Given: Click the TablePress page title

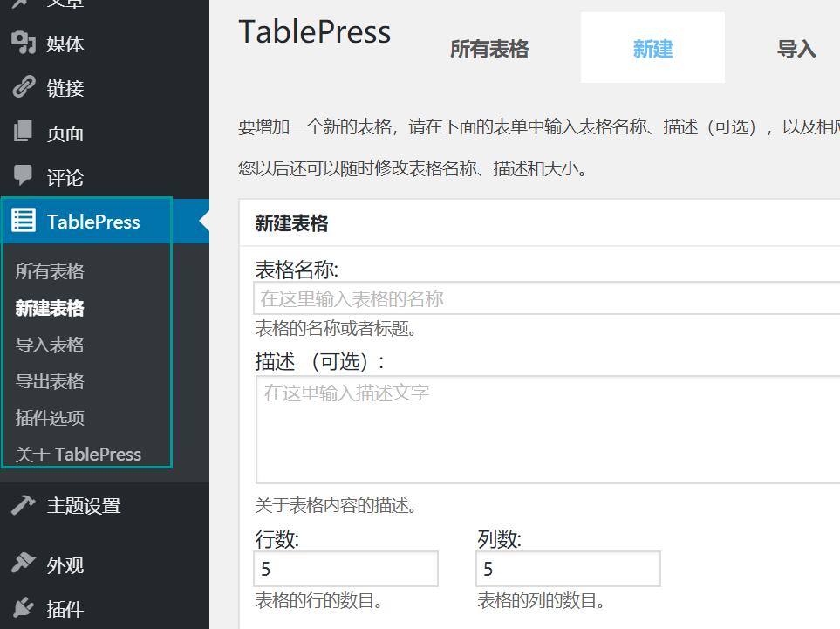Looking at the screenshot, I should point(315,31).
